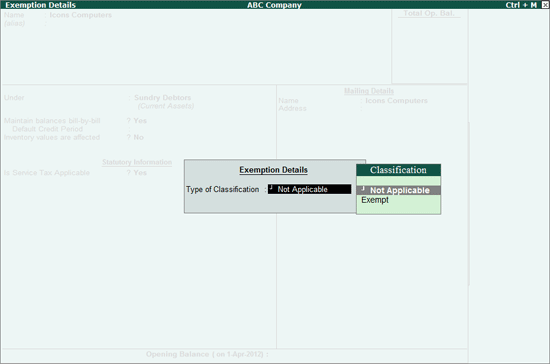The width and height of the screenshot is (550, 364).
Task: Select the Under group Sundry Debtors
Action: (162, 97)
